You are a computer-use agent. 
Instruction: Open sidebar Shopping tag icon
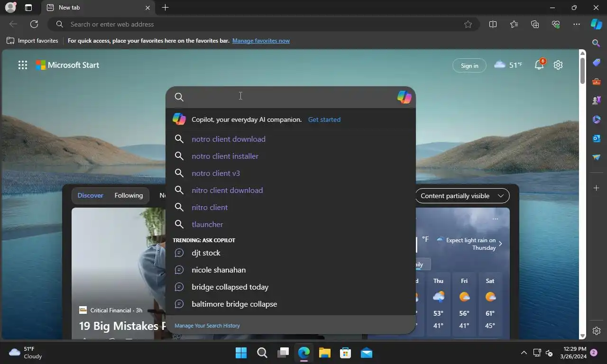click(x=597, y=63)
